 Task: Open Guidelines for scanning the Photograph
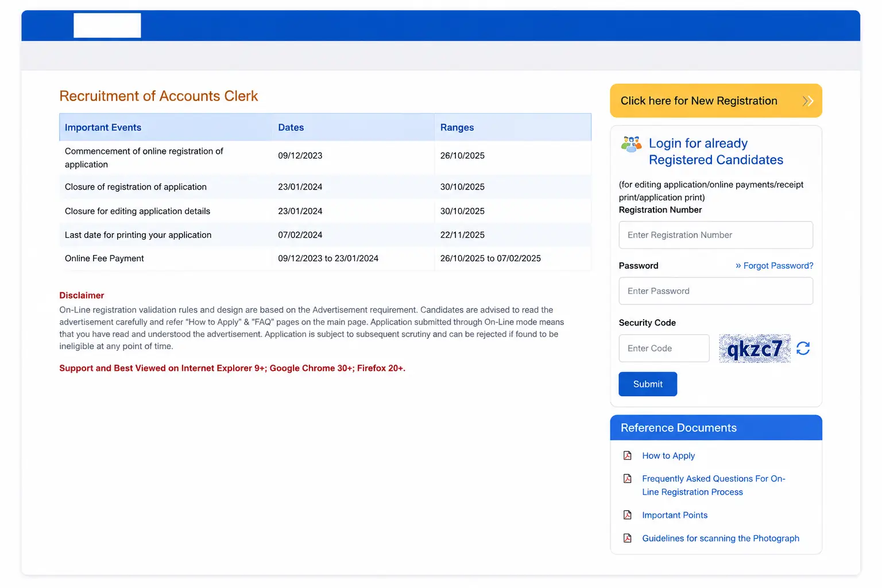click(721, 538)
